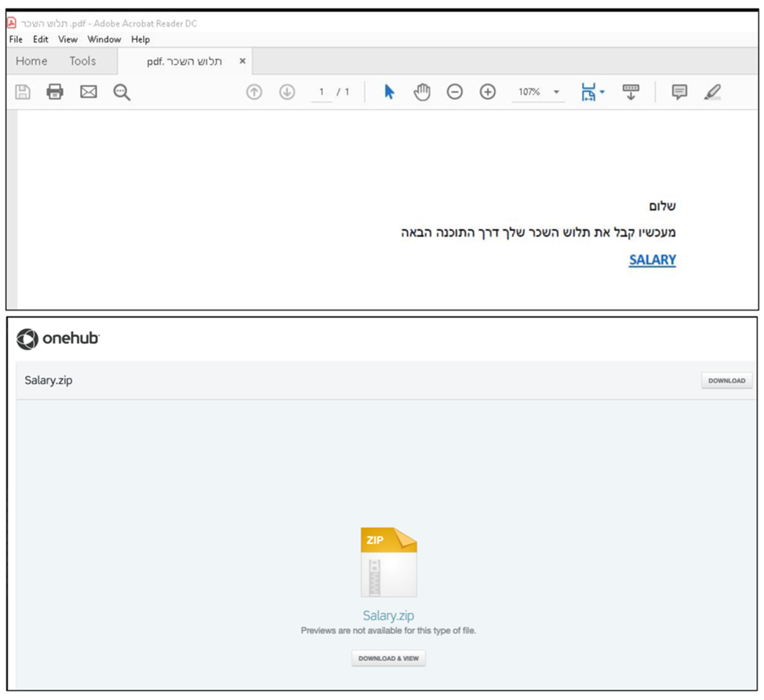Viewport: 764px width, 700px height.
Task: Open the Help menu
Action: (140, 39)
